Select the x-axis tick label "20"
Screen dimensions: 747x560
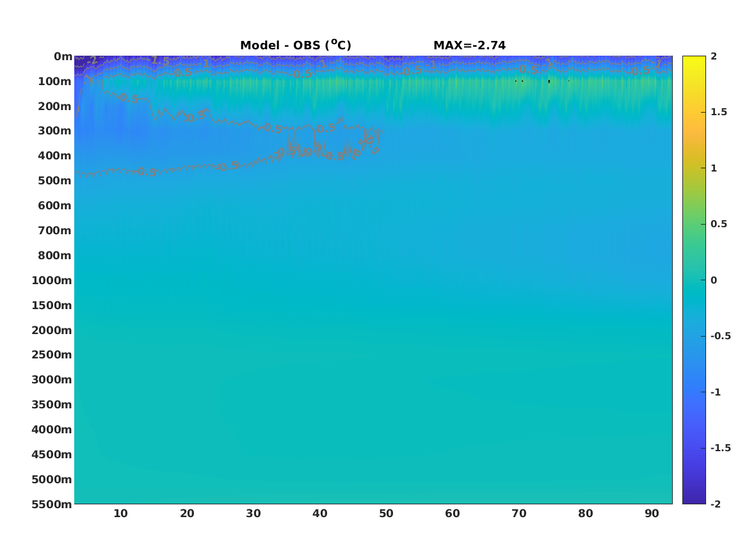pyautogui.click(x=187, y=513)
